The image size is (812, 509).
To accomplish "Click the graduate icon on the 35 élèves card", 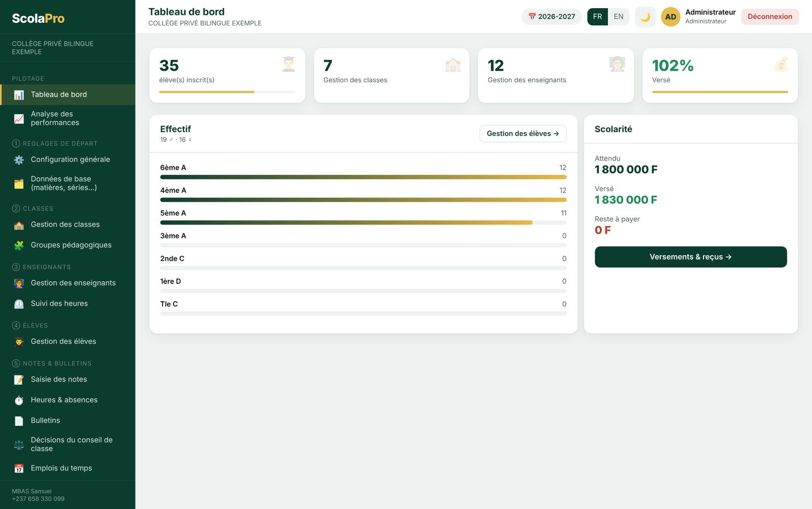I will tap(289, 64).
